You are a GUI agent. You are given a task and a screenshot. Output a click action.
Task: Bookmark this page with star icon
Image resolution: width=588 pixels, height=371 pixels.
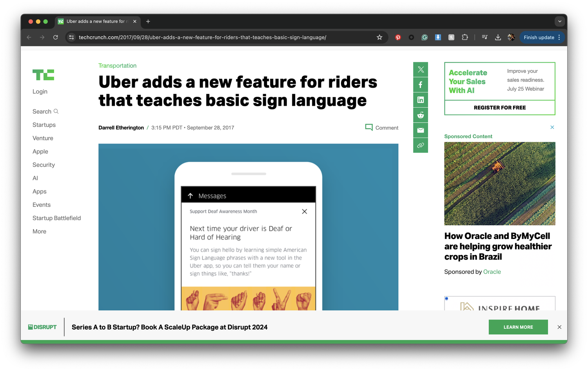379,37
